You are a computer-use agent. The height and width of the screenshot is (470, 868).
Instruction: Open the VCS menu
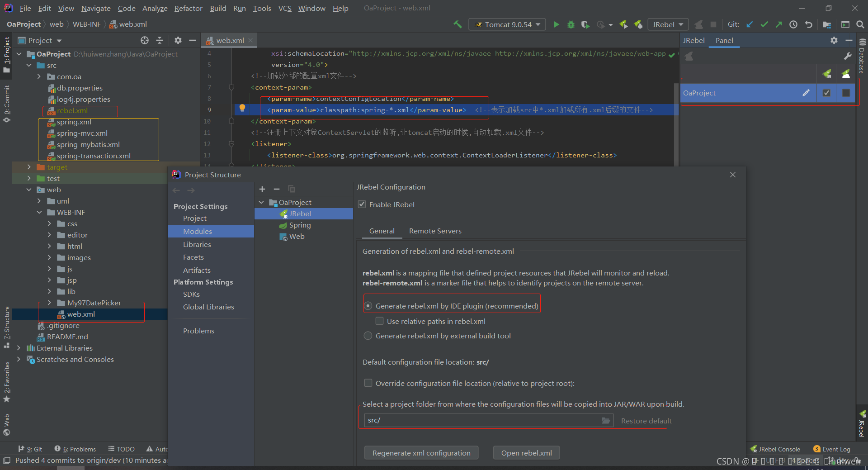coord(285,8)
